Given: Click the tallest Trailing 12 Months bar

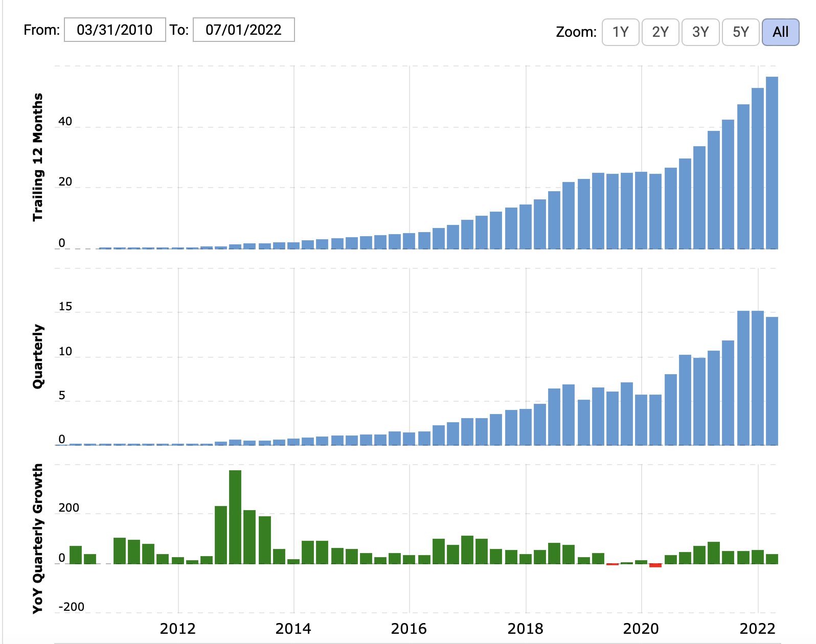Looking at the screenshot, I should click(772, 163).
